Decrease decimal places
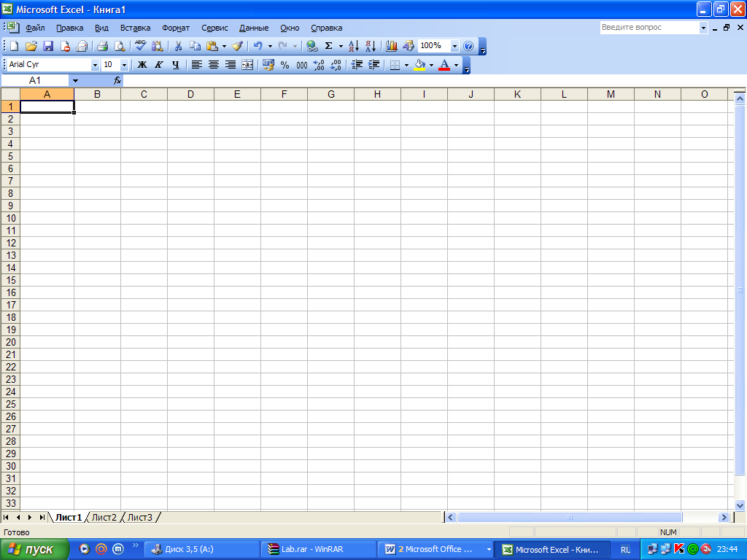 [336, 65]
